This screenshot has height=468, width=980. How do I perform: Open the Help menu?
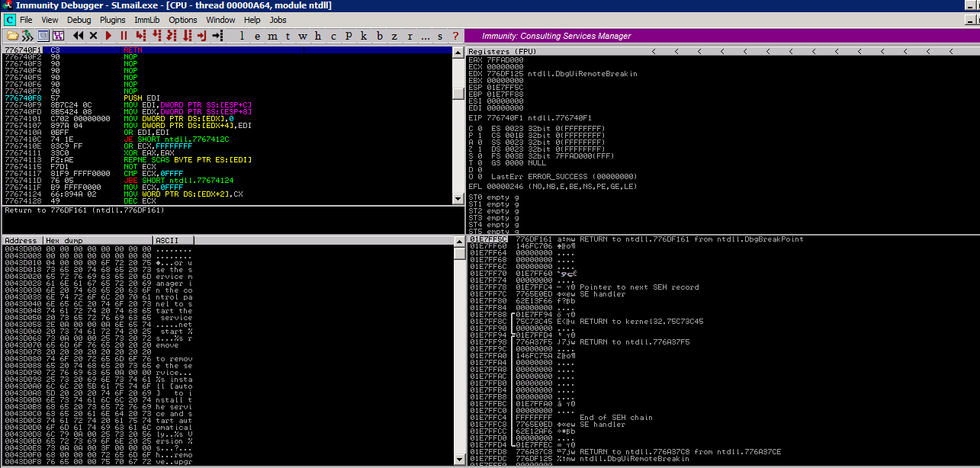pos(252,20)
